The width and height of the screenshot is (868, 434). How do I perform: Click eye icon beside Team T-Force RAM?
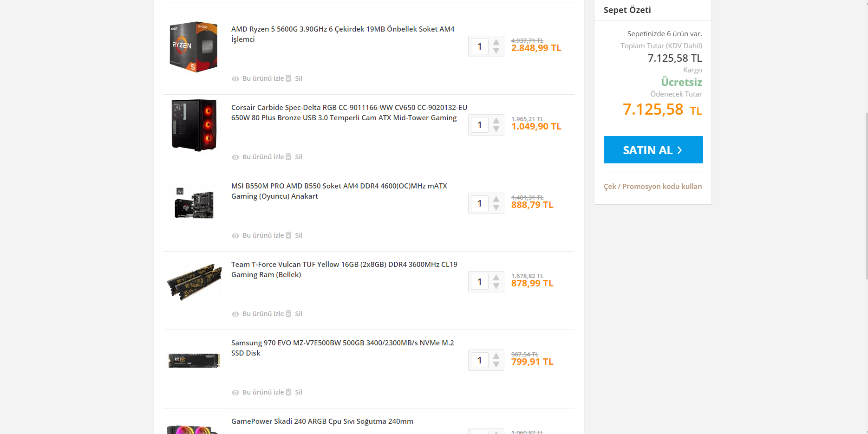[x=235, y=314]
